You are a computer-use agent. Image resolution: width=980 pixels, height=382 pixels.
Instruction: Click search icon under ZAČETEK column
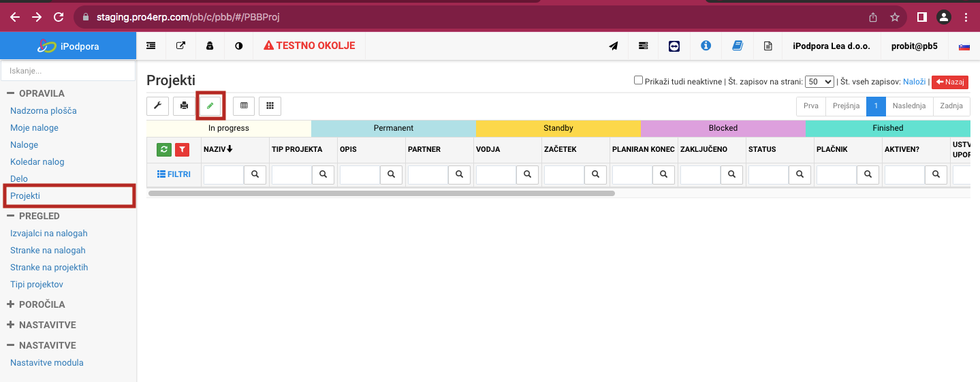coord(595,175)
